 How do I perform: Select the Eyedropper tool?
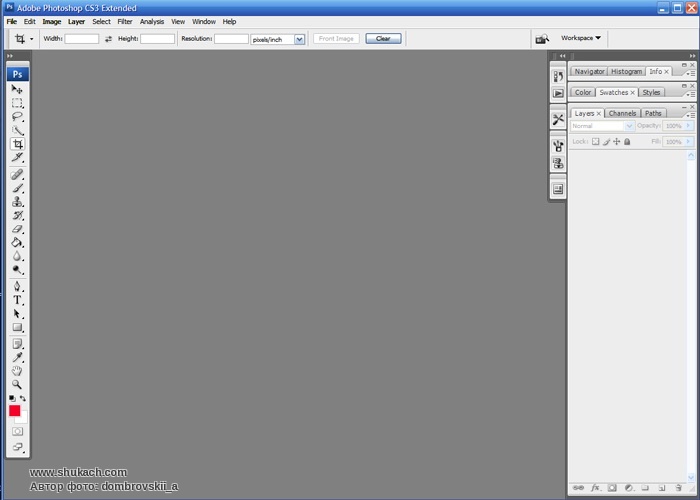click(x=17, y=357)
